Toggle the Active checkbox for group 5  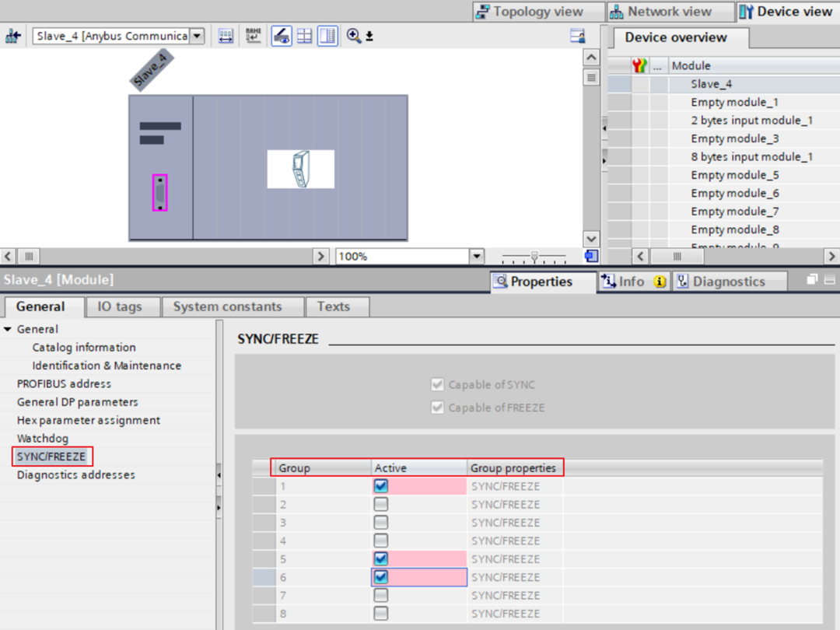[x=381, y=559]
